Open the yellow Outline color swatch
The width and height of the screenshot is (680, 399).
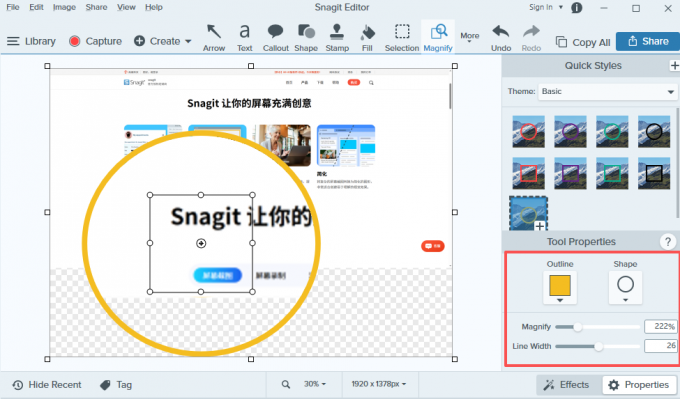point(560,288)
